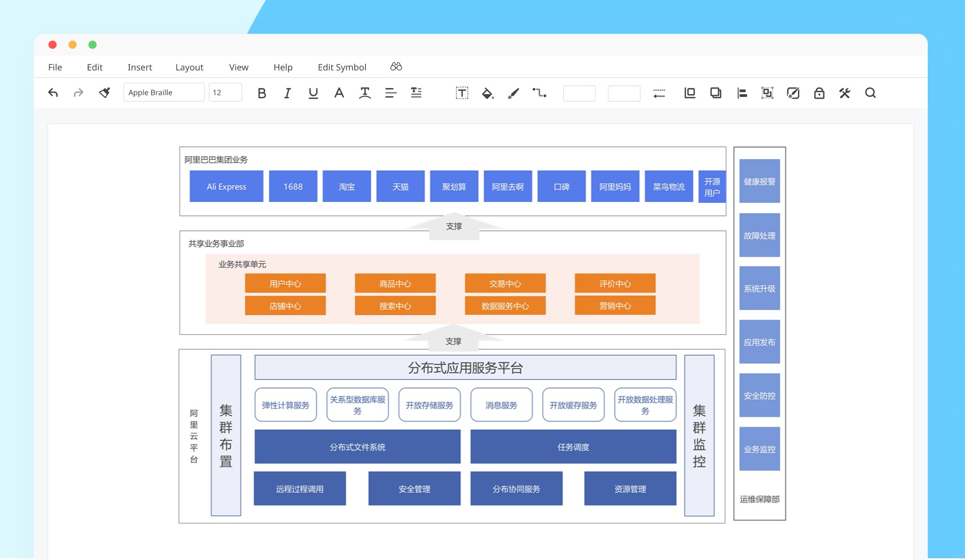Open the font color A icon
The image size is (965, 560).
pos(339,93)
